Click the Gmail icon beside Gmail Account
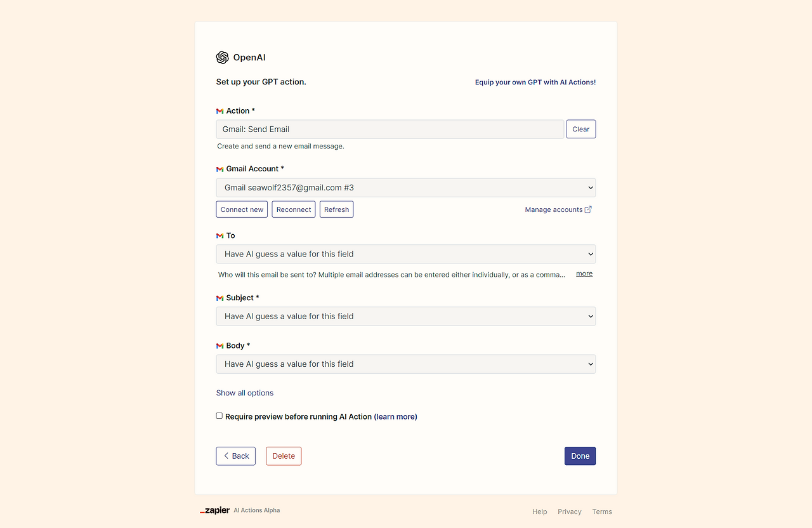 (219, 168)
